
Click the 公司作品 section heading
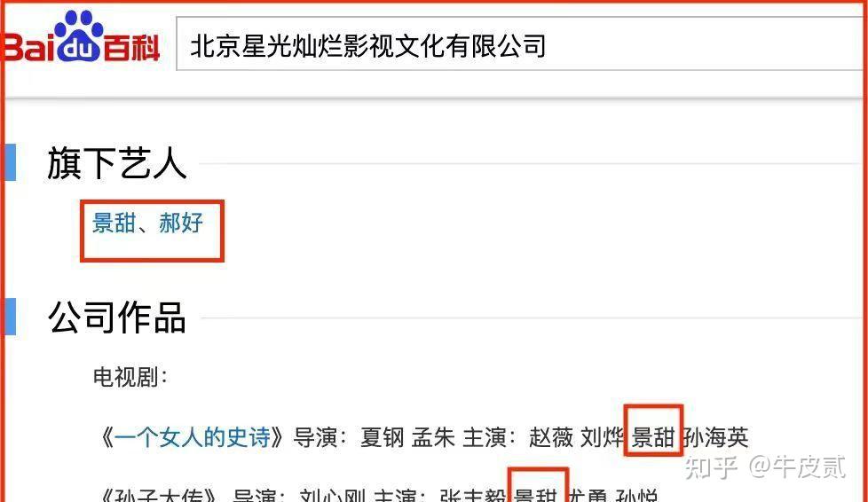click(x=117, y=318)
